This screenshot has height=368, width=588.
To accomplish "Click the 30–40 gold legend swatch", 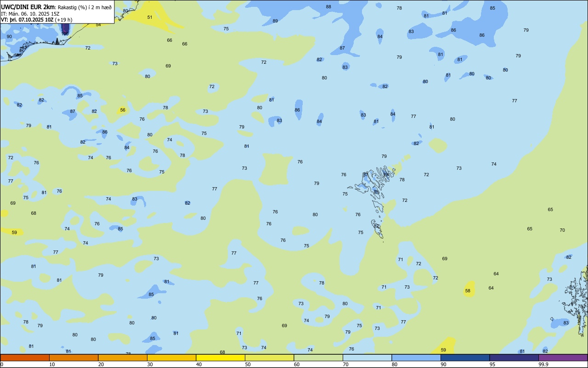I will [171, 357].
